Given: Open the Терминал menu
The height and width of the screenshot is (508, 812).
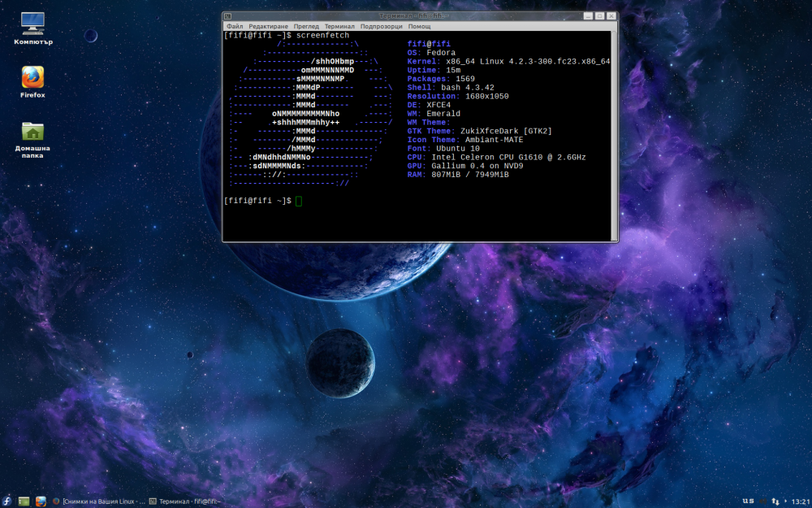Looking at the screenshot, I should [339, 27].
